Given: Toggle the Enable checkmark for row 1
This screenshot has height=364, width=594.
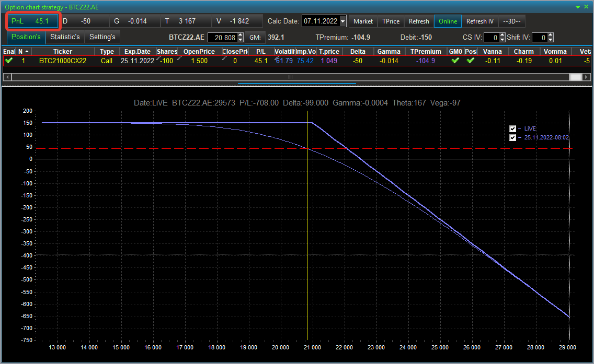Looking at the screenshot, I should 9,61.
